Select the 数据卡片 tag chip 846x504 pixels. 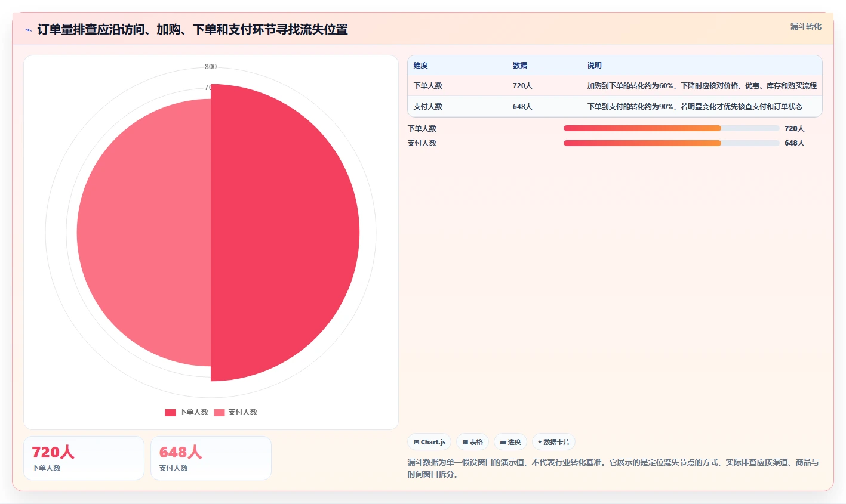(x=553, y=442)
